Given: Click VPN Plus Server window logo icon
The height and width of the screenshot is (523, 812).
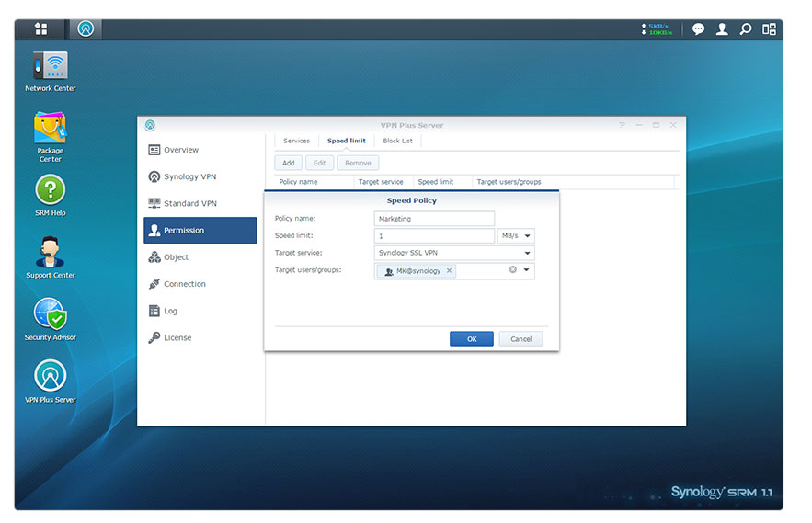Looking at the screenshot, I should tap(150, 125).
